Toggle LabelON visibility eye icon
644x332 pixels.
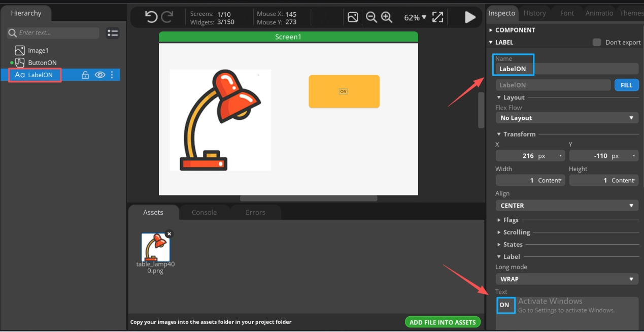pos(100,75)
